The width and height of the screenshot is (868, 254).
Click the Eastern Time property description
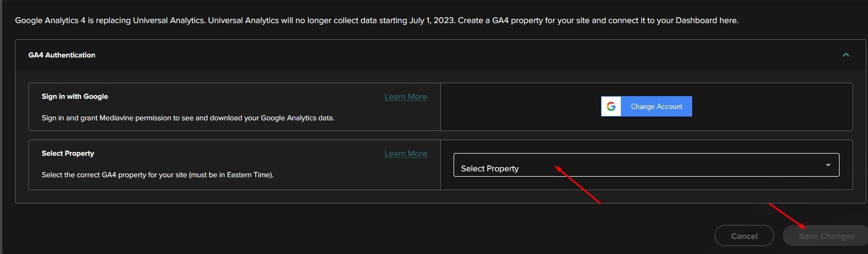[158, 175]
